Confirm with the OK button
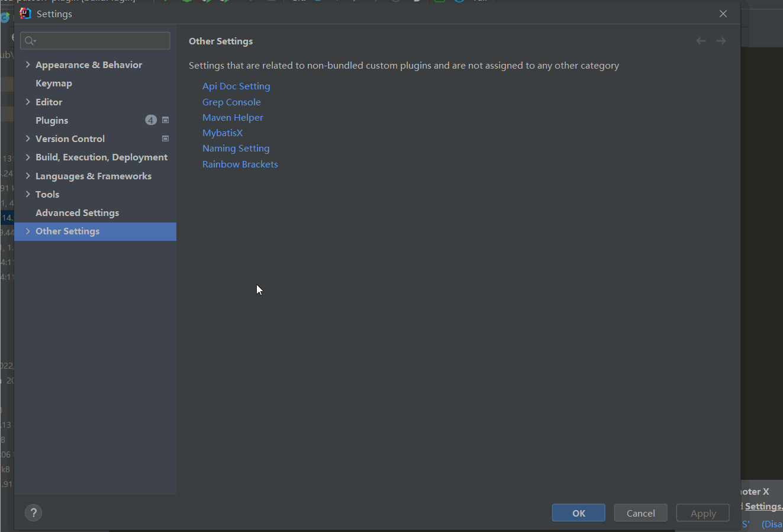The width and height of the screenshot is (783, 532). (579, 513)
